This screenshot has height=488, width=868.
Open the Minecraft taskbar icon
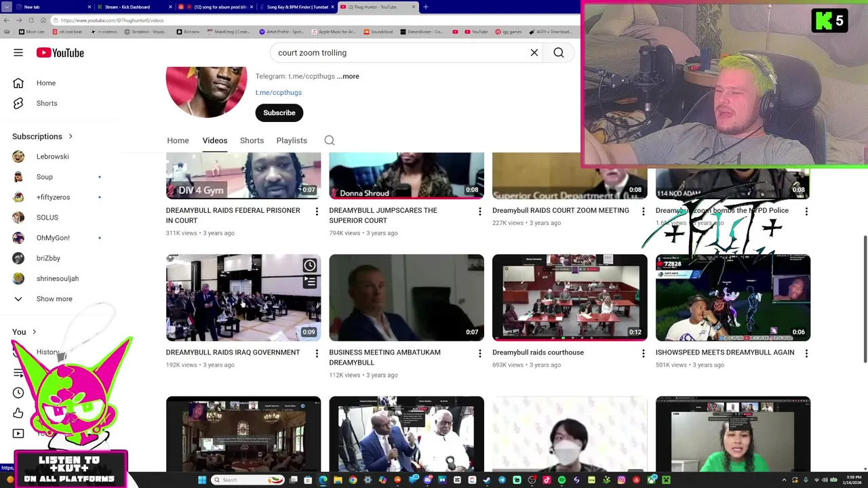click(x=665, y=480)
